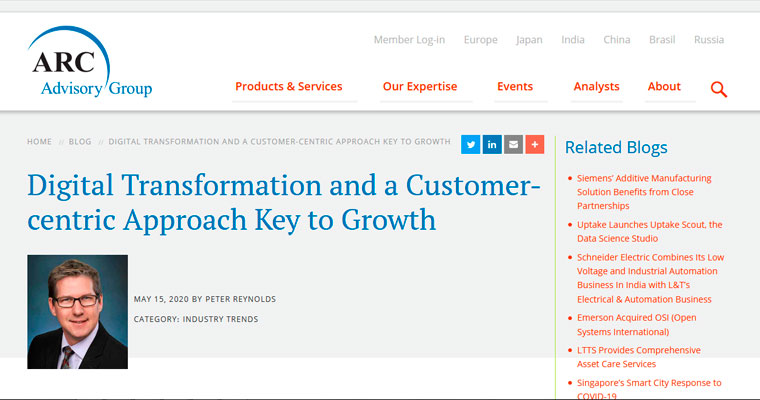Click the email share icon
The height and width of the screenshot is (400, 760).
[513, 144]
